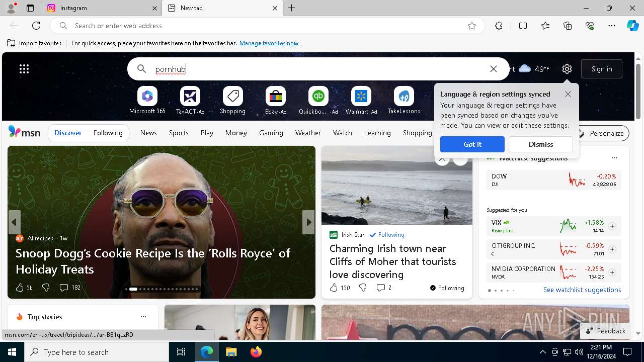The image size is (644, 362).
Task: Open the Sports category
Action: click(x=179, y=133)
